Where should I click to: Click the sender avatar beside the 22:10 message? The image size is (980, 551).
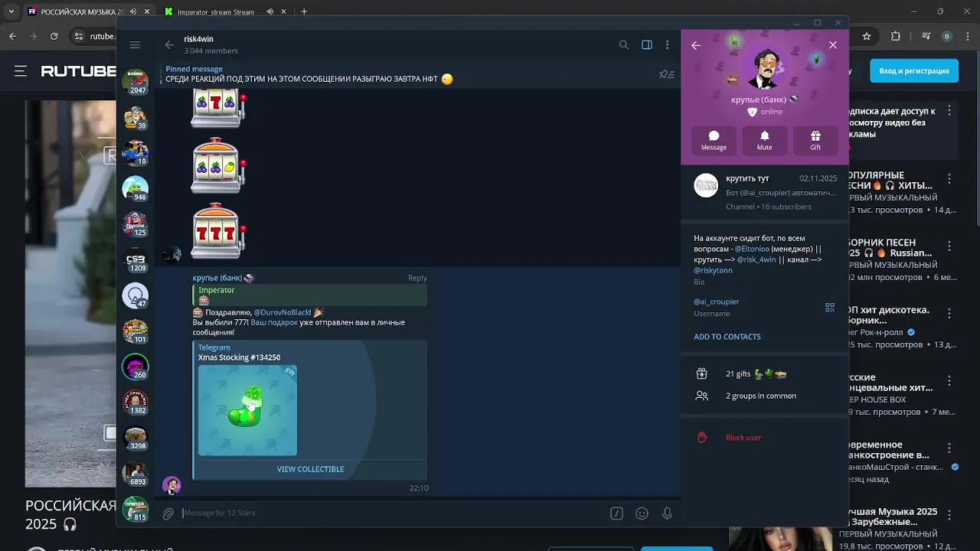point(171,485)
